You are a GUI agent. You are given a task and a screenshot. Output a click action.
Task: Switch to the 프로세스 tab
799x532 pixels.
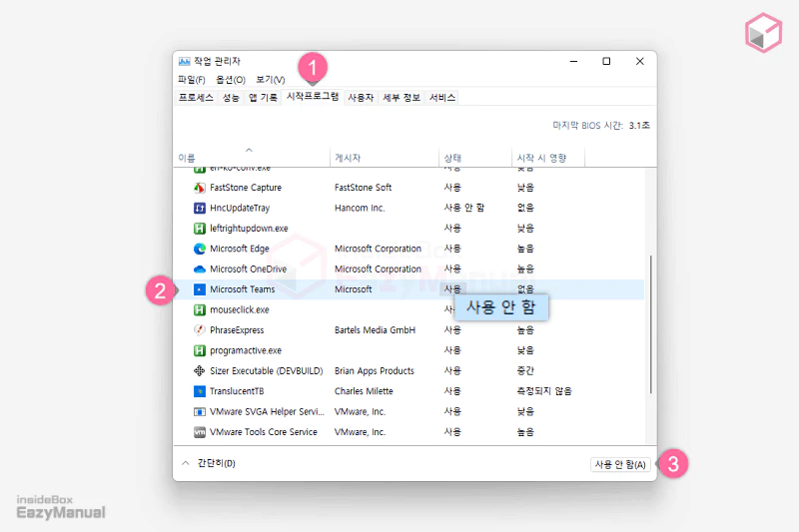[196, 98]
